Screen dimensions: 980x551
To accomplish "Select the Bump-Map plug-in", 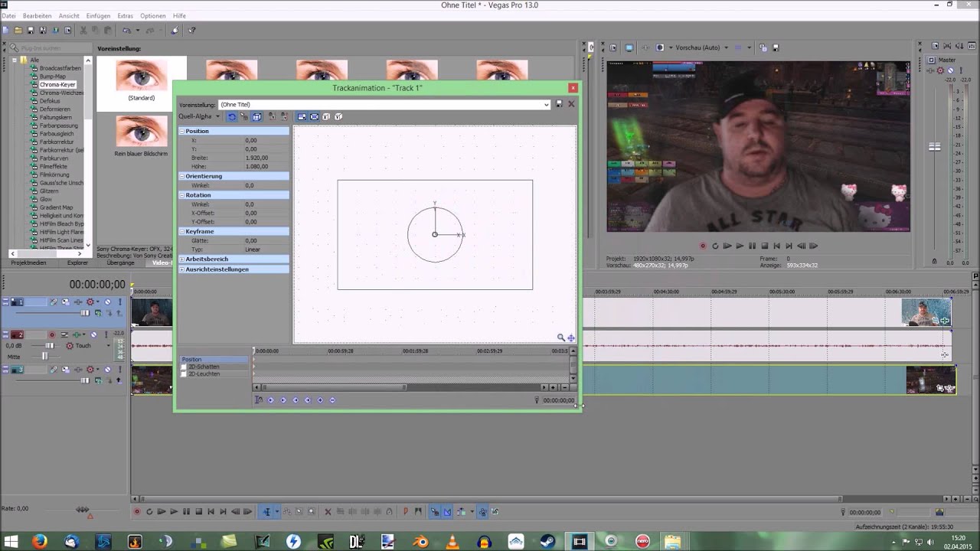I will point(52,77).
